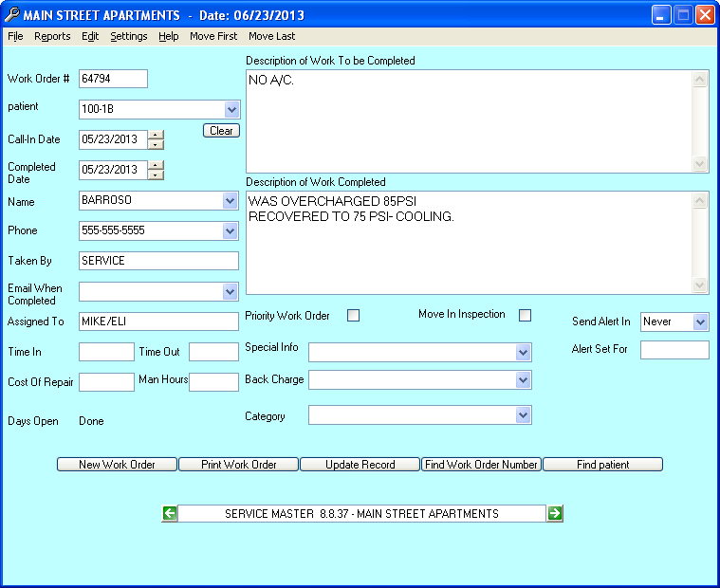Minimize the Main Street Apartments window
The height and width of the screenshot is (588, 720).
pos(661,14)
